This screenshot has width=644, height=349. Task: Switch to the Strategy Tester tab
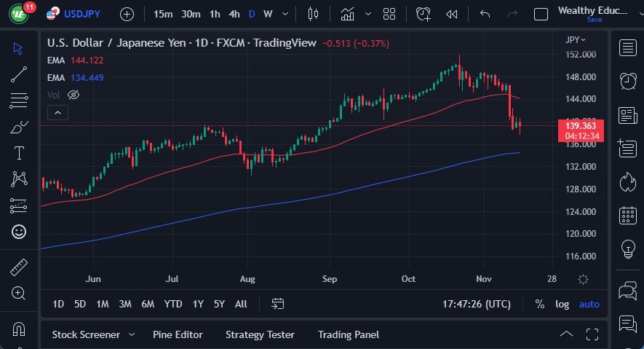pyautogui.click(x=260, y=334)
